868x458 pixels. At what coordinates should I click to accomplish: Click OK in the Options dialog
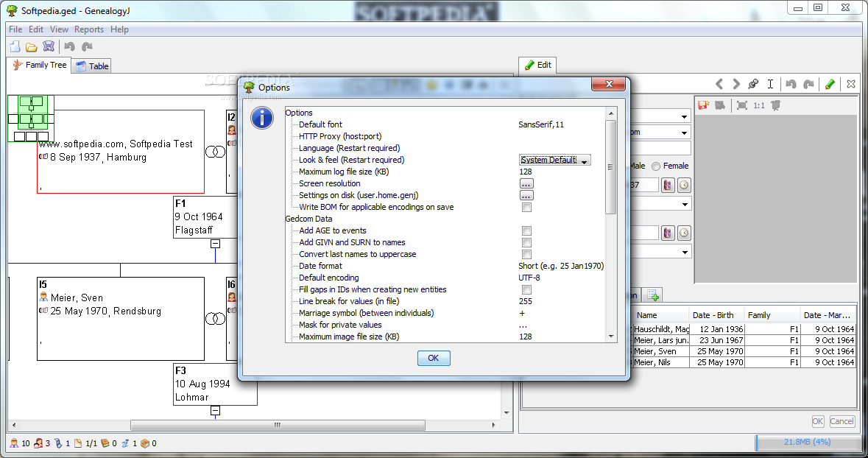(x=434, y=359)
